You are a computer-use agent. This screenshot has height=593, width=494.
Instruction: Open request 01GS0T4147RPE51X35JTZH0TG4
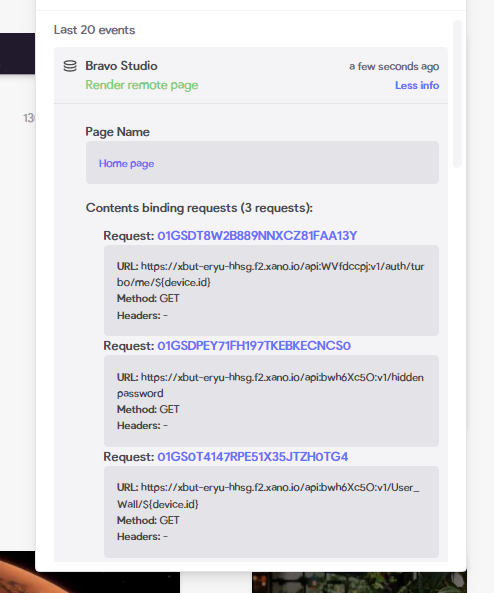252,457
